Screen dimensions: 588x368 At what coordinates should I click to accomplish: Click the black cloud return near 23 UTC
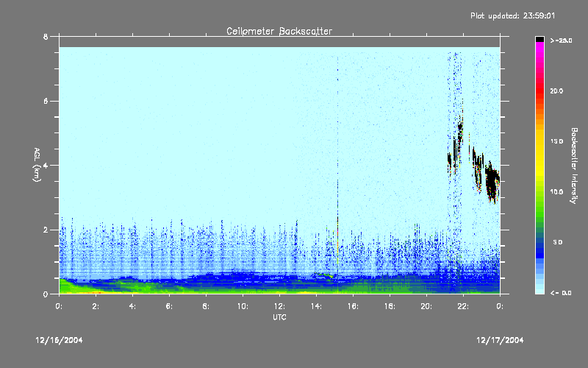[x=492, y=182]
